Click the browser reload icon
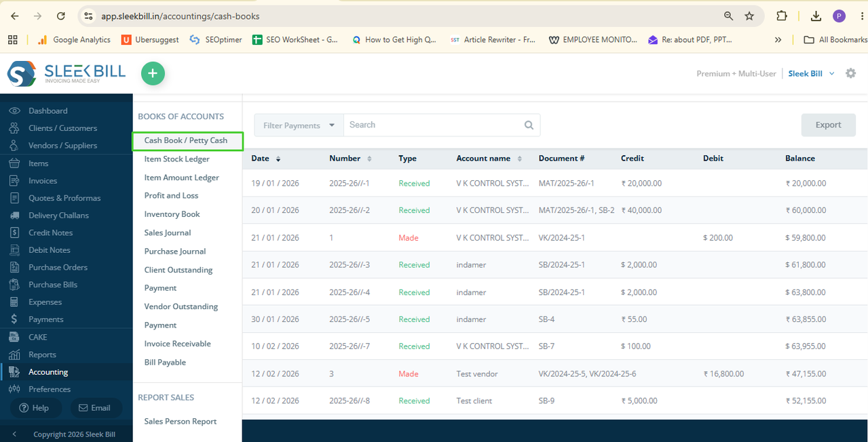This screenshot has height=442, width=868. coord(61,16)
